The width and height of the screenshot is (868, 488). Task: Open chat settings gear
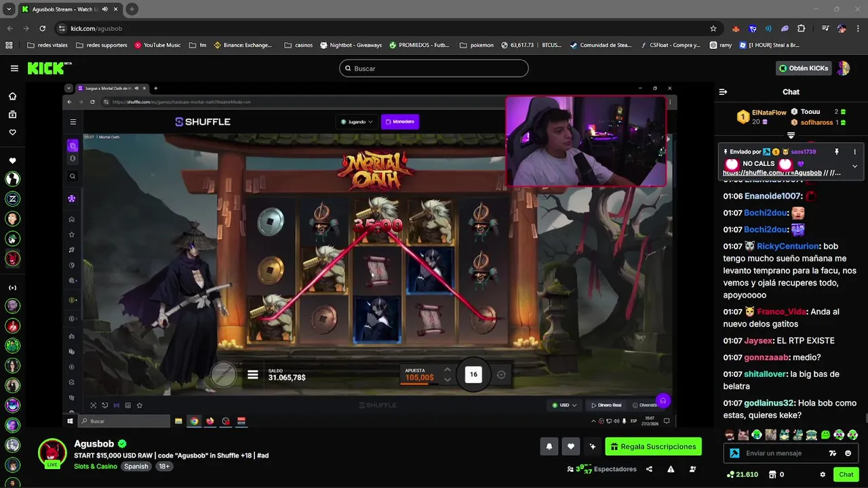click(x=823, y=474)
